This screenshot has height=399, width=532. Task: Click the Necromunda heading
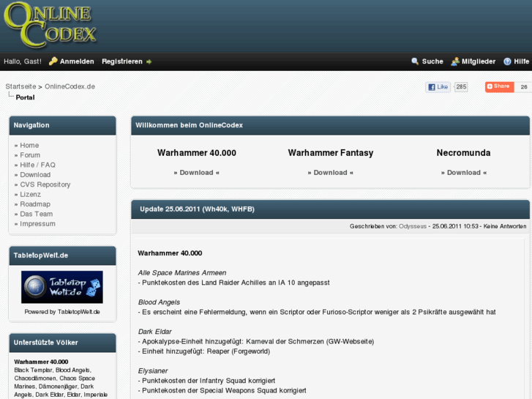(463, 153)
